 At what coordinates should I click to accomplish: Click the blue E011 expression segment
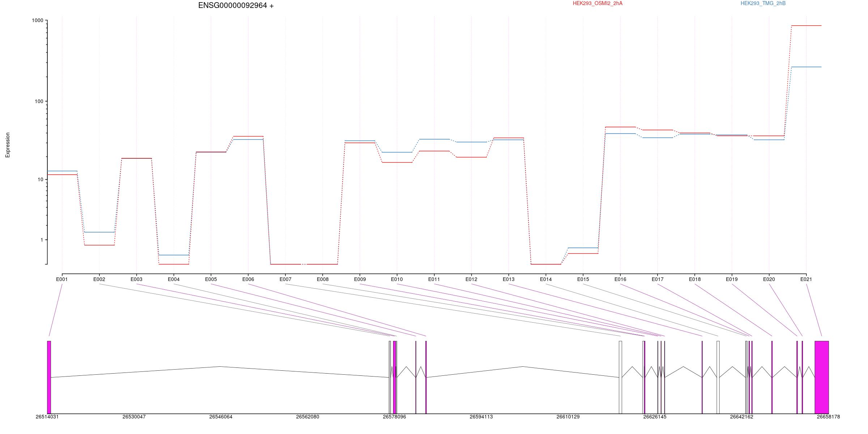pos(434,139)
